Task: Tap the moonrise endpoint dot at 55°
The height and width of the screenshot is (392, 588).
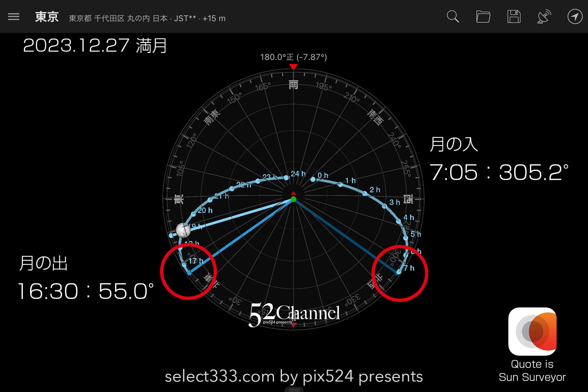Action: (x=189, y=272)
